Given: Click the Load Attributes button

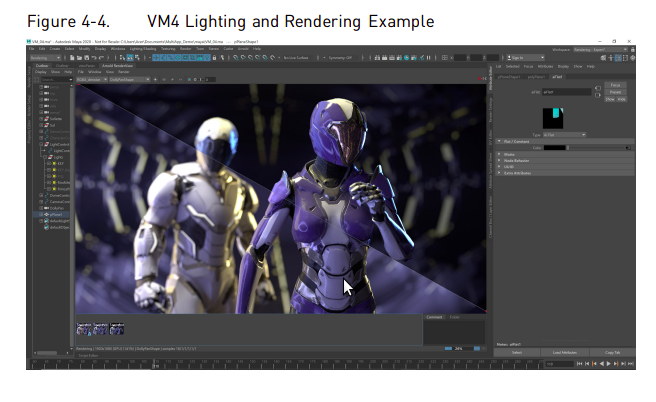Looking at the screenshot, I should coord(565,353).
